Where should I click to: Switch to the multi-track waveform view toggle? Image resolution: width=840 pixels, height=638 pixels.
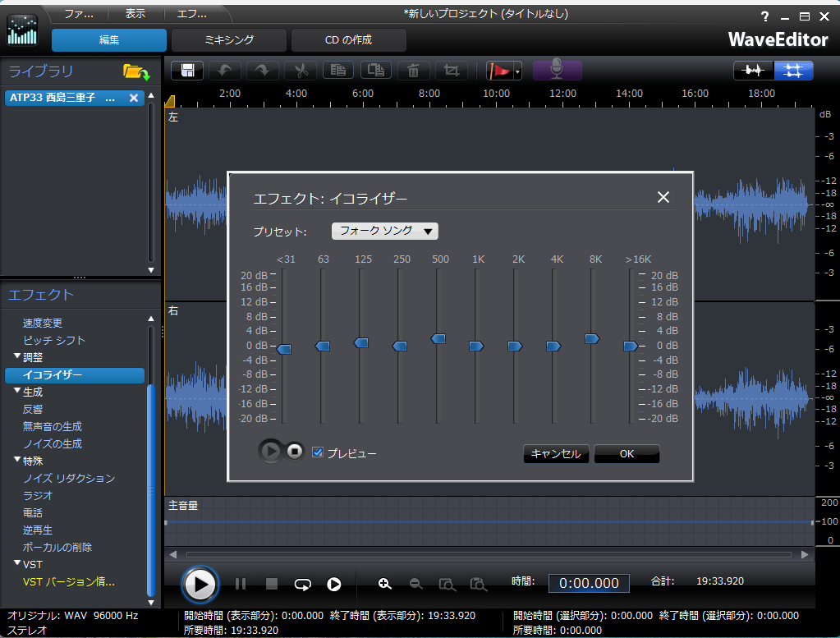pos(793,71)
